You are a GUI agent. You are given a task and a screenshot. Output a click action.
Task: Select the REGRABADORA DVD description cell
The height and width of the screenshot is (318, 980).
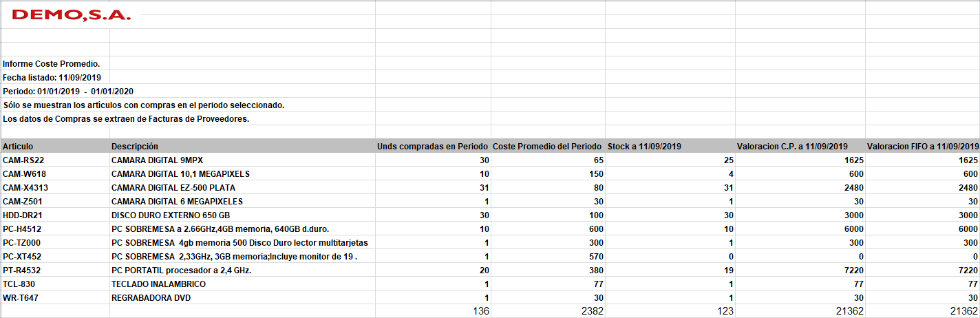(x=242, y=297)
